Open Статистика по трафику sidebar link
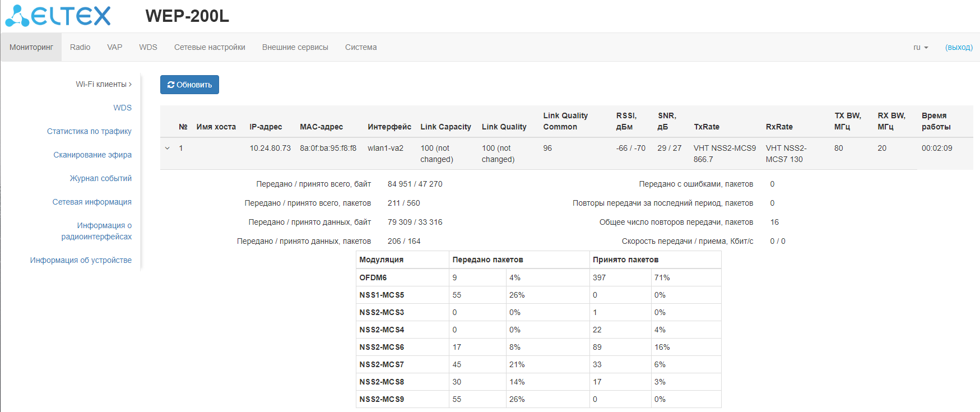The width and height of the screenshot is (980, 412). tap(89, 132)
